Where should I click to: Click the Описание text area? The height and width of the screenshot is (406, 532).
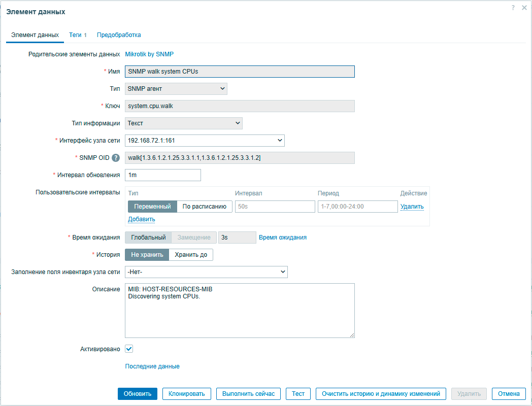[x=240, y=311]
